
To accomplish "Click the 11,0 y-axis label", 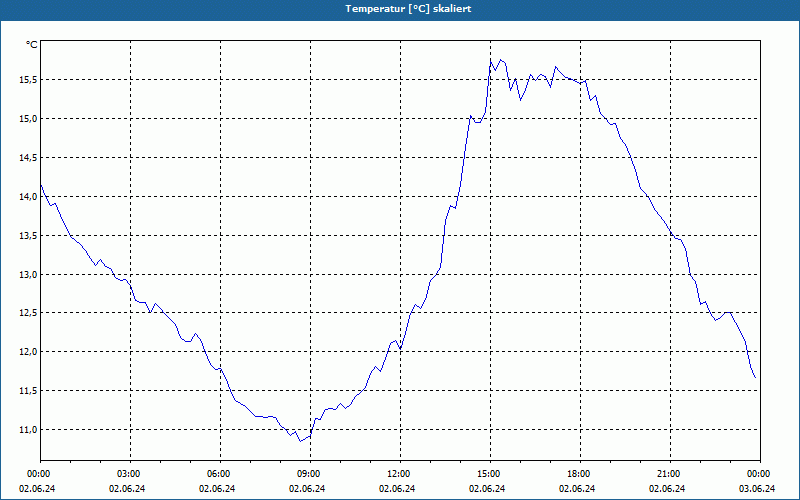I will click(x=28, y=430).
